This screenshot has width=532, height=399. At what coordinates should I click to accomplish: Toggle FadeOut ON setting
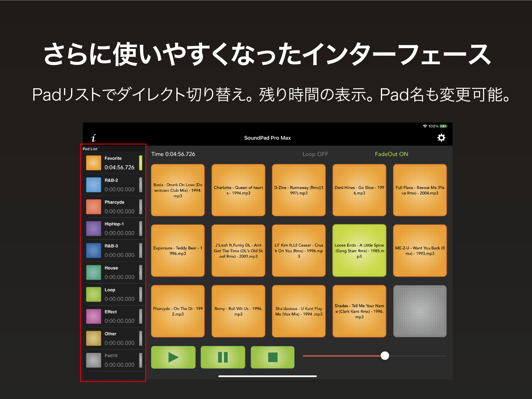point(391,154)
